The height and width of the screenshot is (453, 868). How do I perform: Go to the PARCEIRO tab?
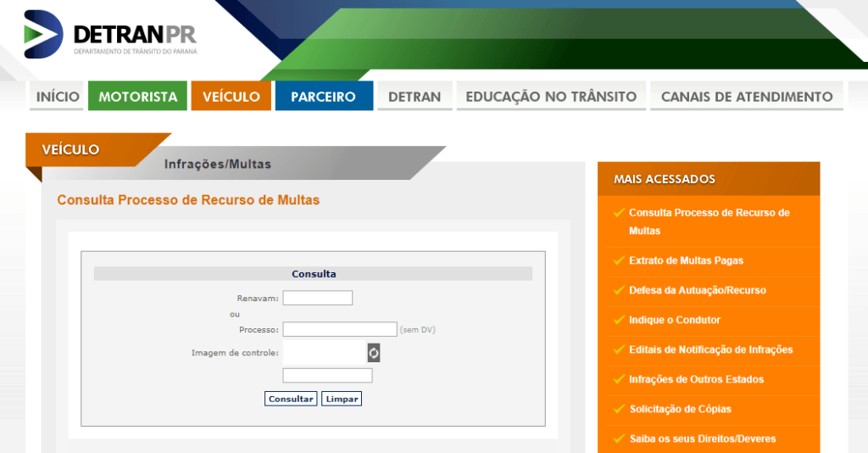324,97
